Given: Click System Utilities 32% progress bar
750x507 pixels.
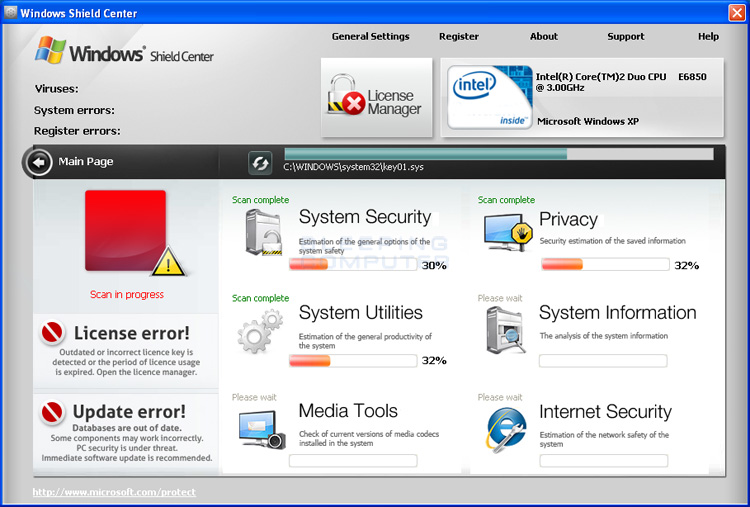Looking at the screenshot, I should 353,361.
